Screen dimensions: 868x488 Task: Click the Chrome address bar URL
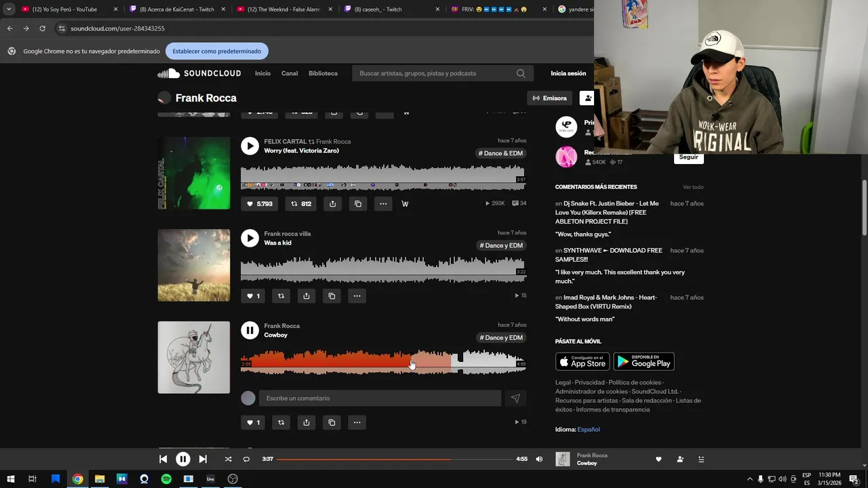pyautogui.click(x=117, y=28)
